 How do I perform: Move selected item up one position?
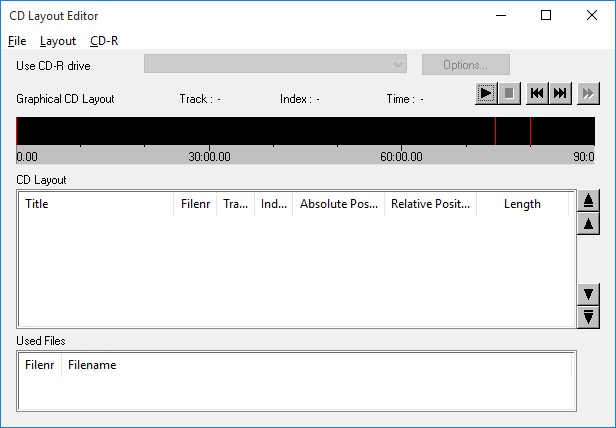pyautogui.click(x=588, y=224)
